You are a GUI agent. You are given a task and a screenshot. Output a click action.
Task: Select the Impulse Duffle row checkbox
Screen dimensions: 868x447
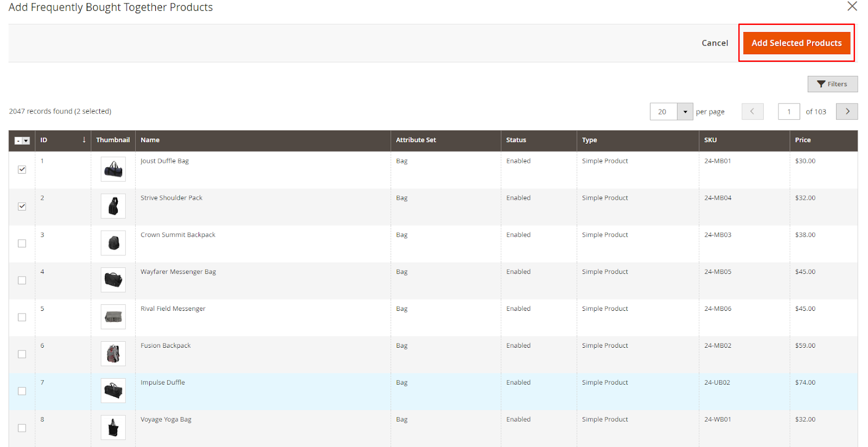[x=22, y=391]
